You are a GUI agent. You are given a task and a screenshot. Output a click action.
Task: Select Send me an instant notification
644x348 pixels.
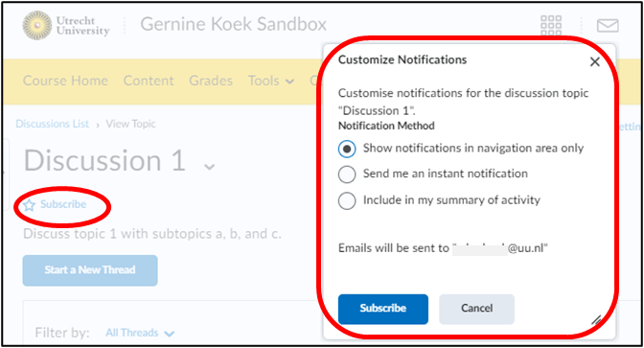click(x=347, y=174)
